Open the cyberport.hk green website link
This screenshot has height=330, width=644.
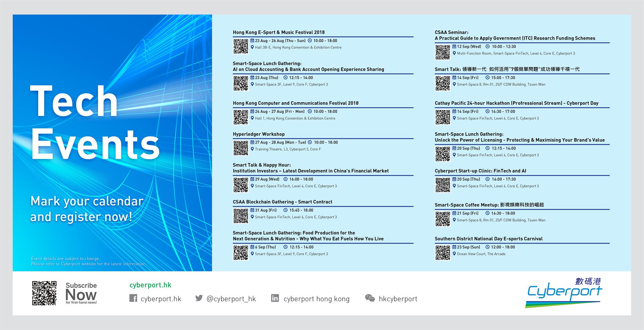click(x=150, y=285)
